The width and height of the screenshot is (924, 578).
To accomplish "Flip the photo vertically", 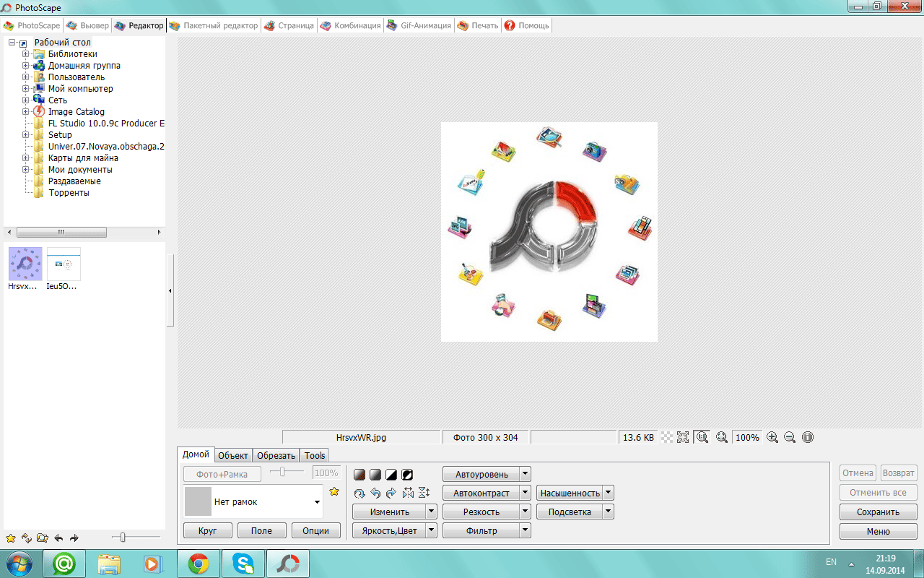I will [424, 493].
